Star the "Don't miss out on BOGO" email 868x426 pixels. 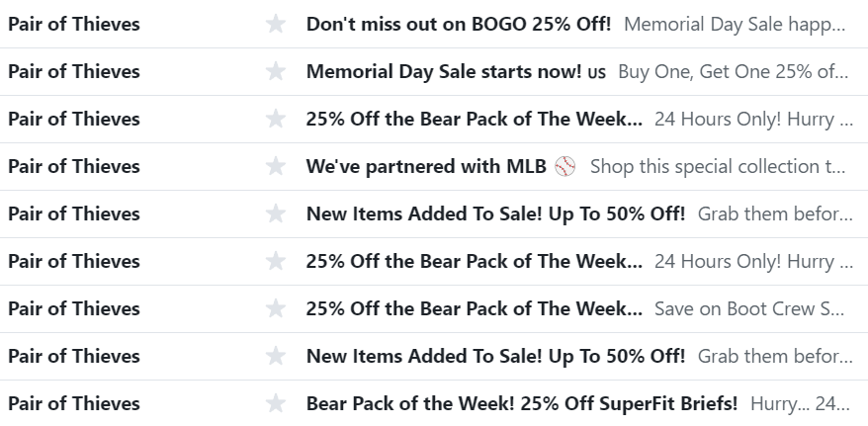[x=276, y=24]
